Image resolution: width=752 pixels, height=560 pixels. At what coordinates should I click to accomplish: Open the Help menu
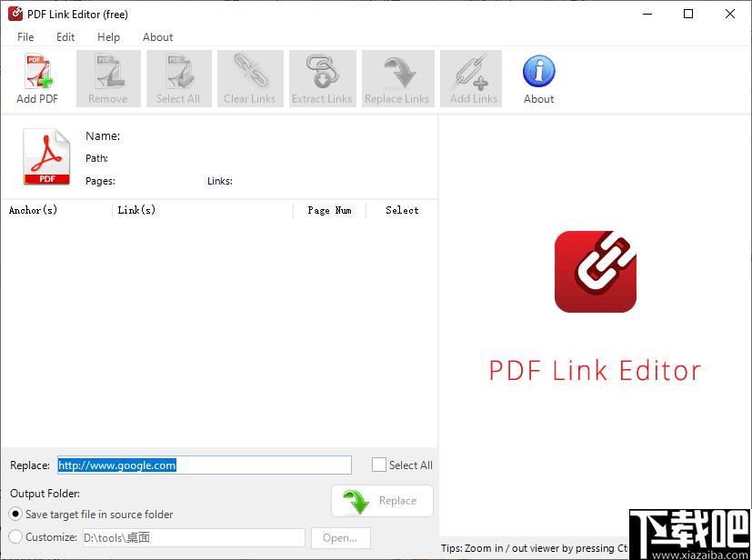point(108,37)
